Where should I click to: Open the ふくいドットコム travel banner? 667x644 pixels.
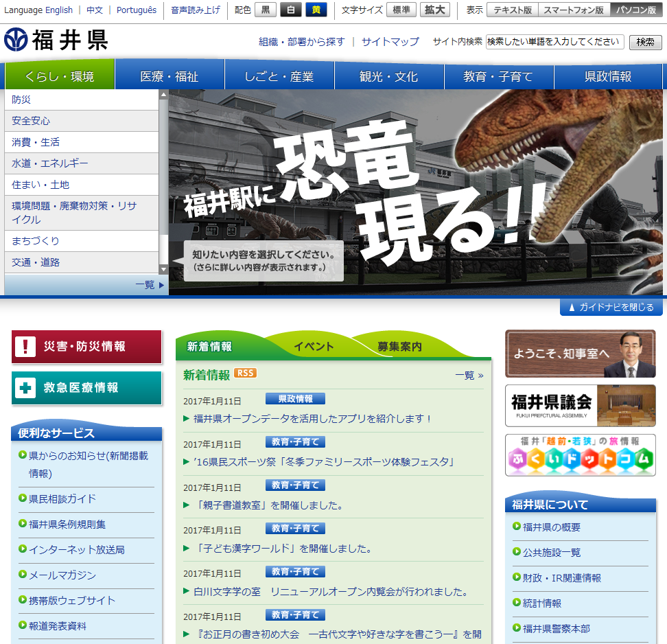tap(580, 455)
